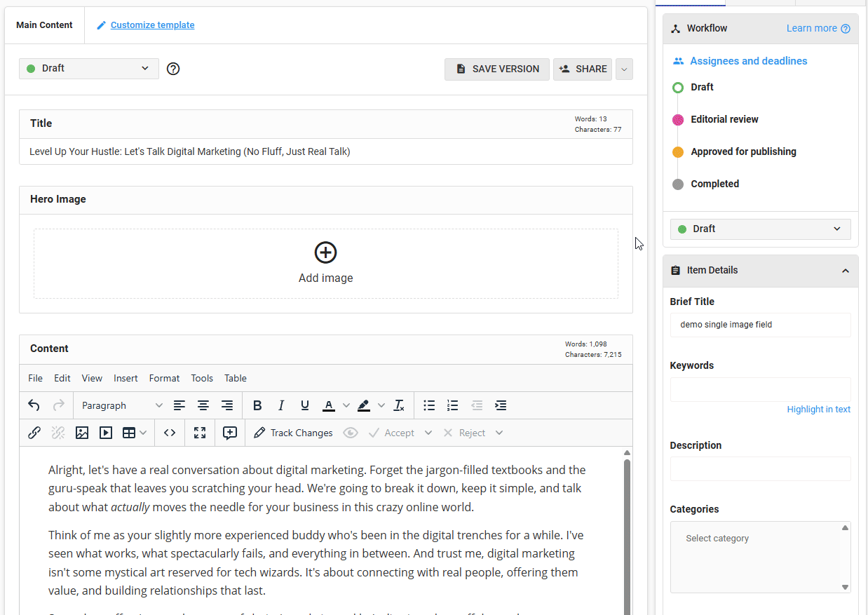
Task: Select the Completed workflow stage
Action: 714,184
